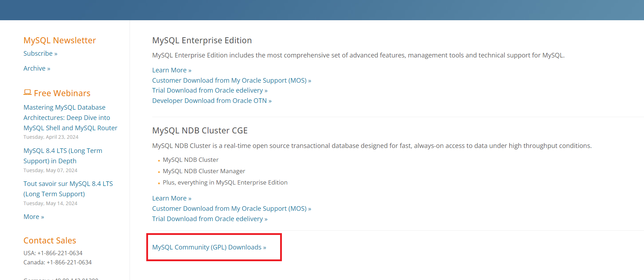The height and width of the screenshot is (280, 644).
Task: Open the MySQL Newsletter heading link
Action: [60, 40]
